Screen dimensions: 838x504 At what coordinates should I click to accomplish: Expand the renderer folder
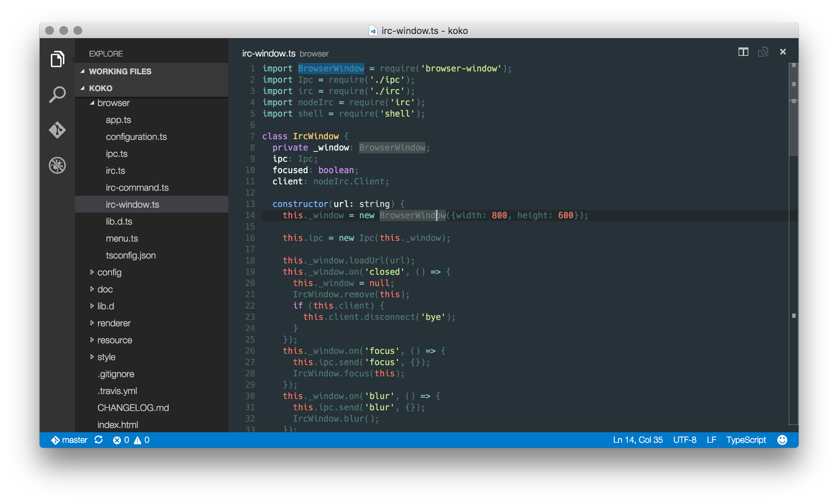tap(113, 323)
